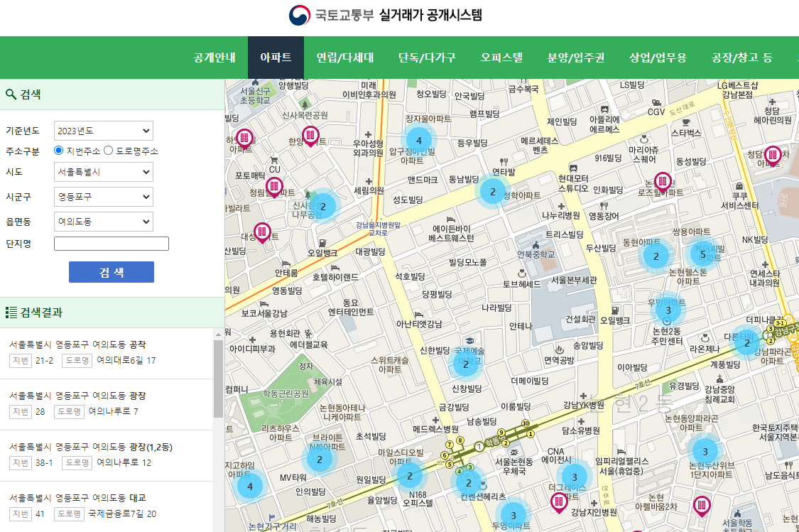Click the pink marker above 한양빌딩
Image resolution: width=799 pixels, height=532 pixels.
(310, 135)
